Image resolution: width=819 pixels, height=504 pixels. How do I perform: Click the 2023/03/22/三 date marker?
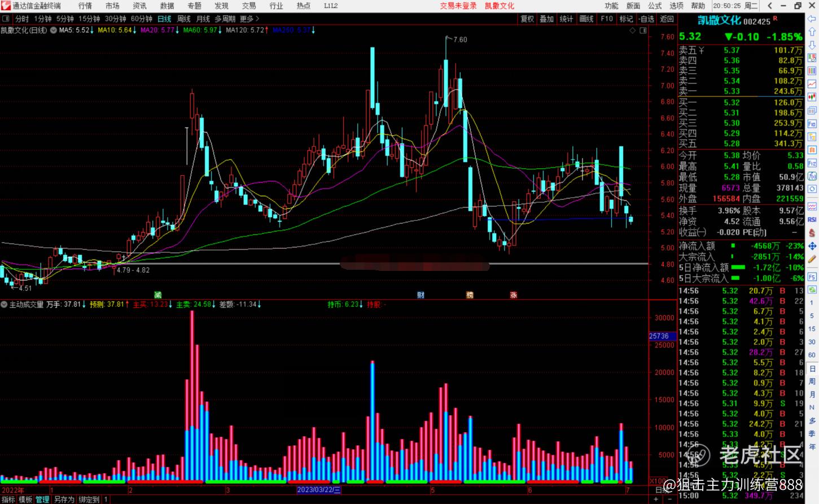[x=319, y=489]
